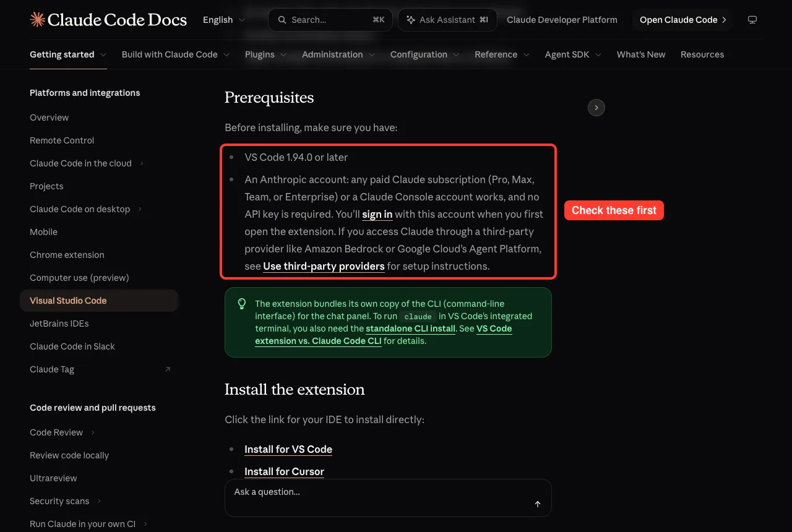This screenshot has height=532, width=792.
Task: Follow the "sign in" link
Action: [377, 214]
